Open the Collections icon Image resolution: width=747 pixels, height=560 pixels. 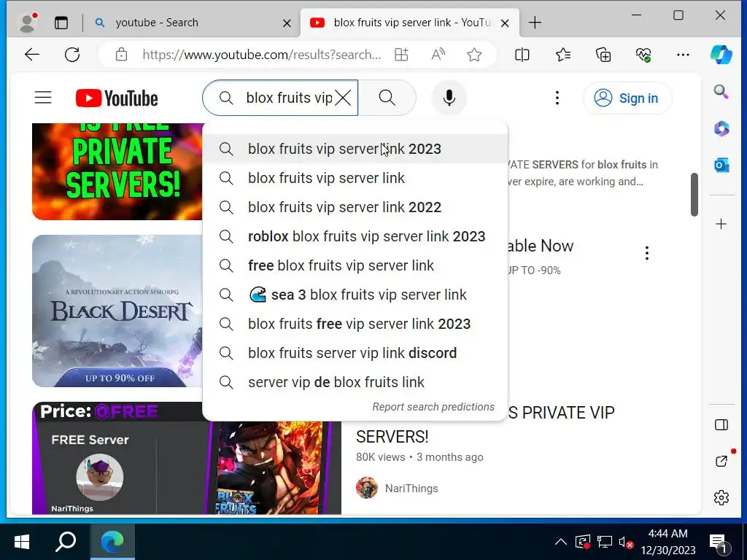[x=603, y=55]
